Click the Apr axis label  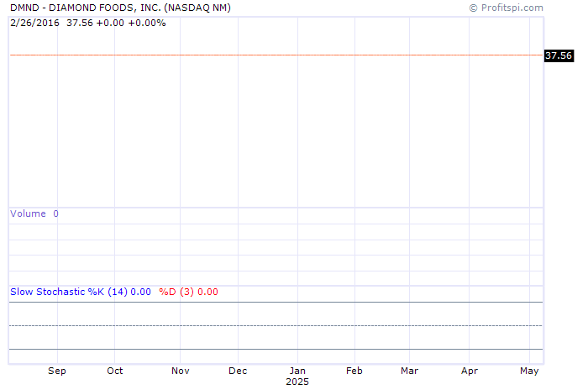469,371
